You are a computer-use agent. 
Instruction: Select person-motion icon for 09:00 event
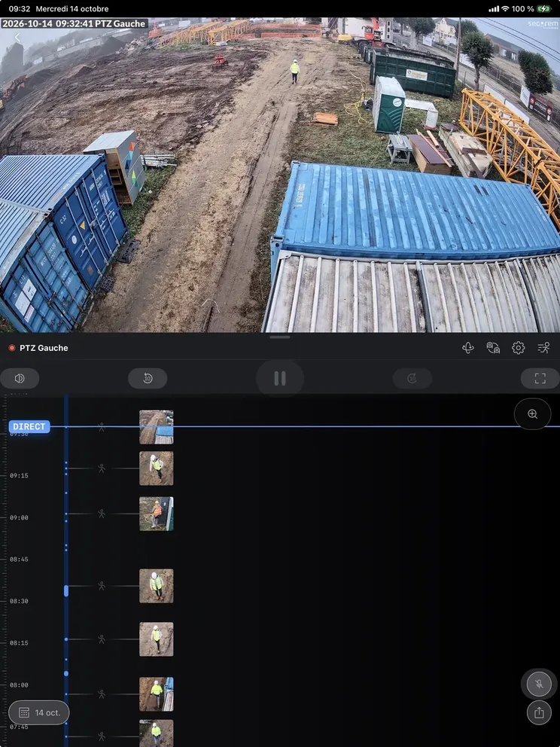coord(102,514)
